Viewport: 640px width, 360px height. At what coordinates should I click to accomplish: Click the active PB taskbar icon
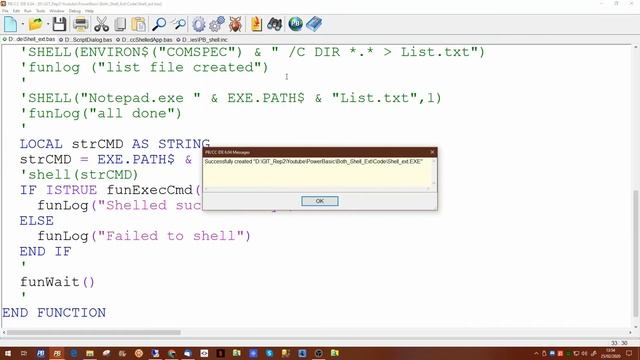(x=57, y=353)
